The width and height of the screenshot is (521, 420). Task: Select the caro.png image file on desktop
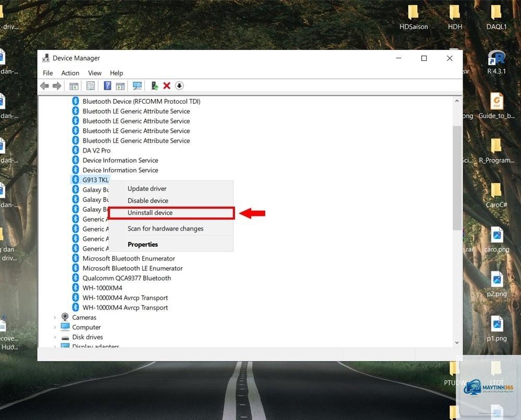pos(497,240)
